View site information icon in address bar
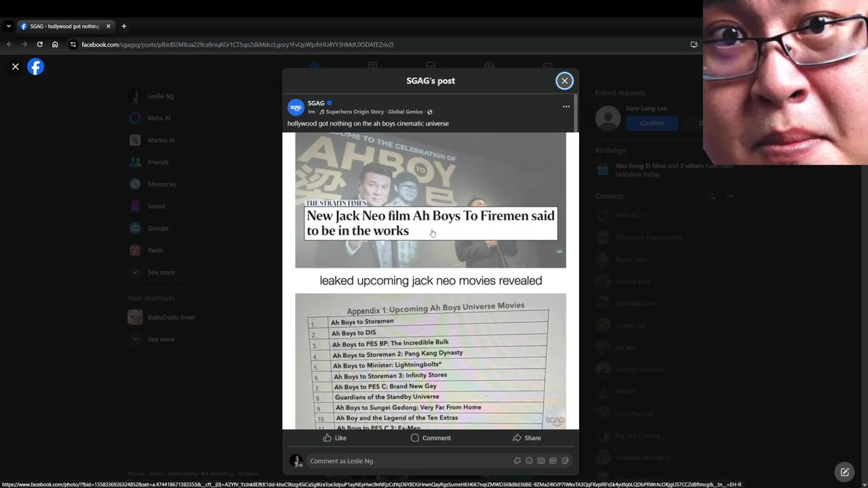Screen dimensions: 868x488 coord(73,45)
